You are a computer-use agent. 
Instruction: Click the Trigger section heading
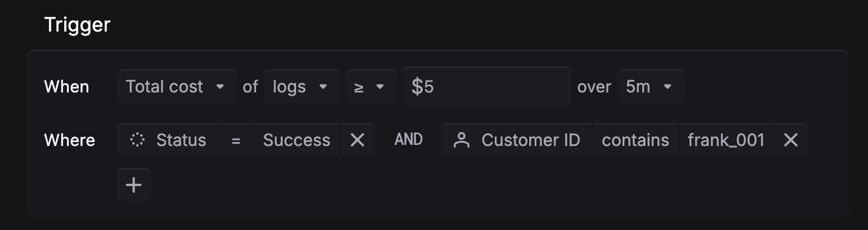pyautogui.click(x=77, y=25)
